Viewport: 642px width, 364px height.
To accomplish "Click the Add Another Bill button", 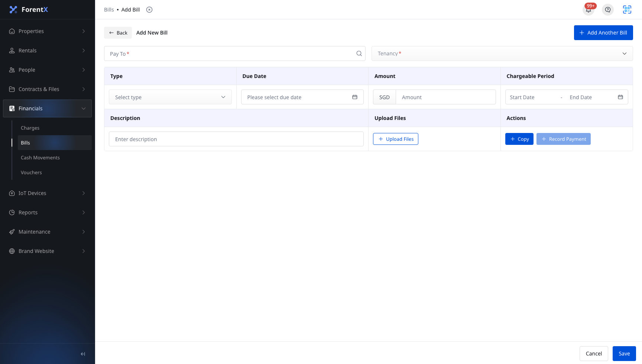I will 603,33.
